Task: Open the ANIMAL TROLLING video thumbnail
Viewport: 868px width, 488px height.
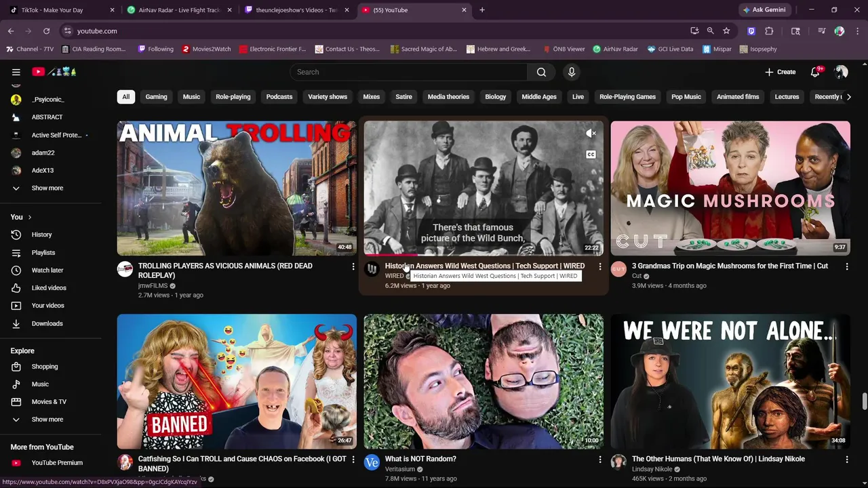Action: point(237,188)
